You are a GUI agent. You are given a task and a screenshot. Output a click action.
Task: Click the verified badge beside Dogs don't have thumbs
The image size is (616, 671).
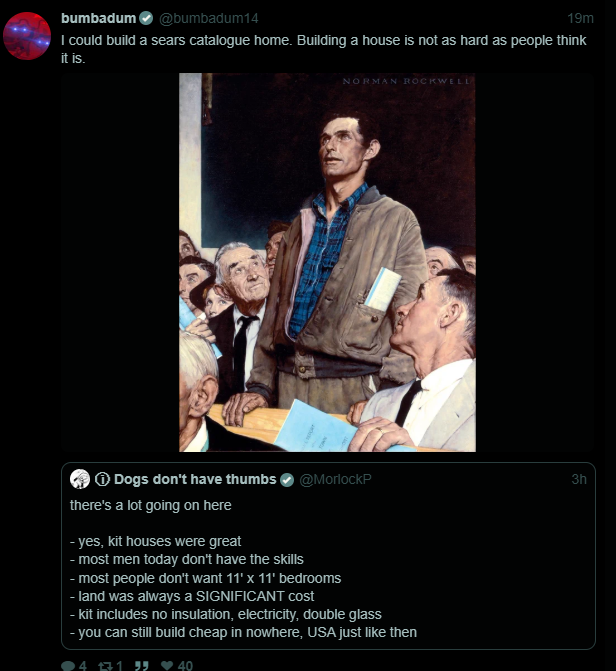coord(287,480)
